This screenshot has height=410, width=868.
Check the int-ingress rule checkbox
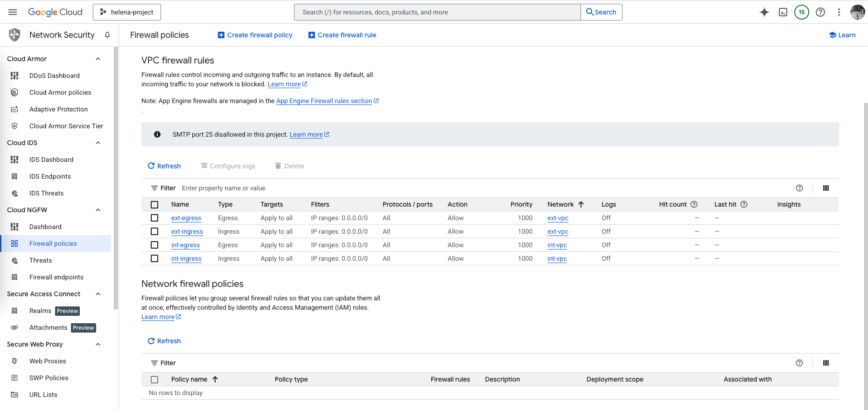coord(154,258)
